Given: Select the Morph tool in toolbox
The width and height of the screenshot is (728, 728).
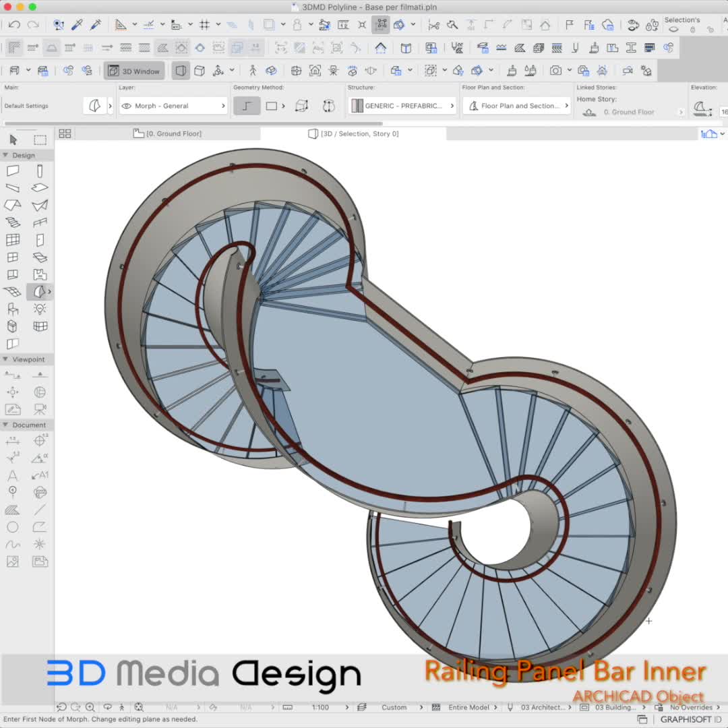Looking at the screenshot, I should [x=40, y=292].
